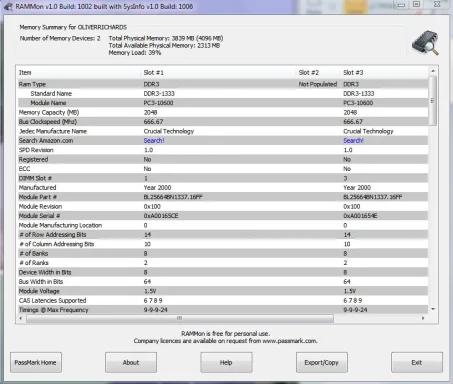Click the horizontal scrollbar thumb

click(x=180, y=318)
